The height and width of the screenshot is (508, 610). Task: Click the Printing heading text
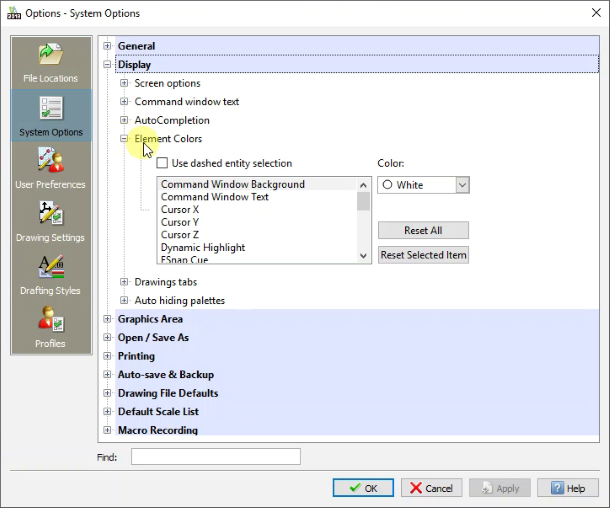click(x=136, y=356)
